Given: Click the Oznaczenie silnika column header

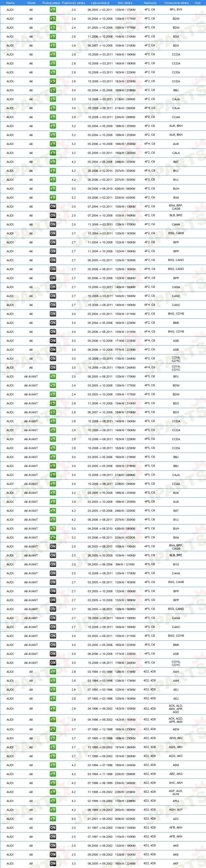Looking at the screenshot, I should pyautogui.click(x=176, y=3).
